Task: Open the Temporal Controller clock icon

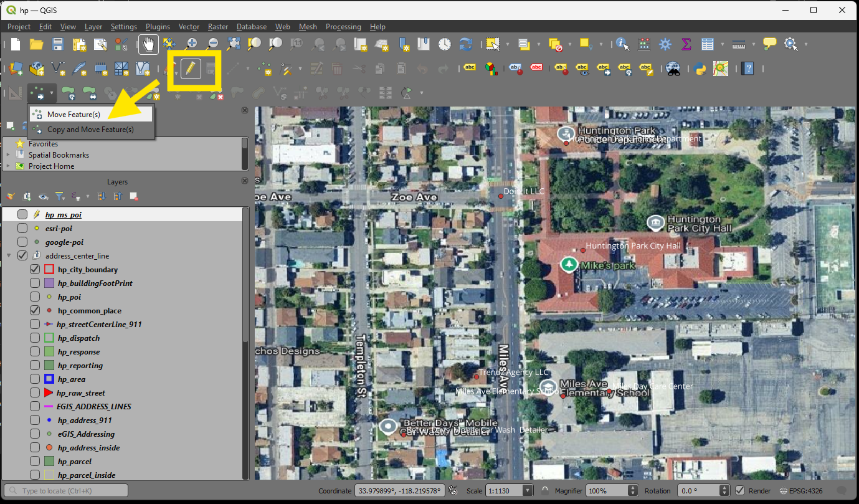Action: click(x=444, y=44)
